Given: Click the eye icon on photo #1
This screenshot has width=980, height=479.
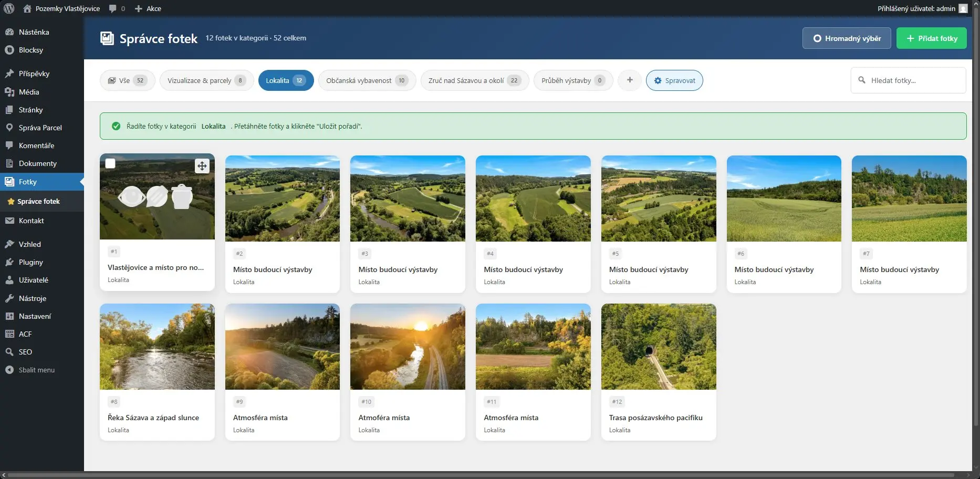Looking at the screenshot, I should 131,196.
